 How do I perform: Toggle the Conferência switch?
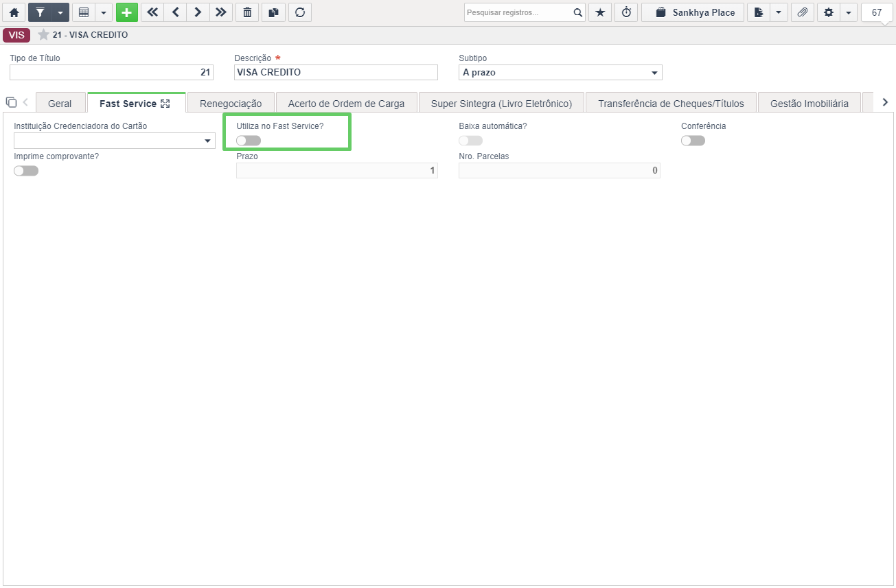(693, 141)
